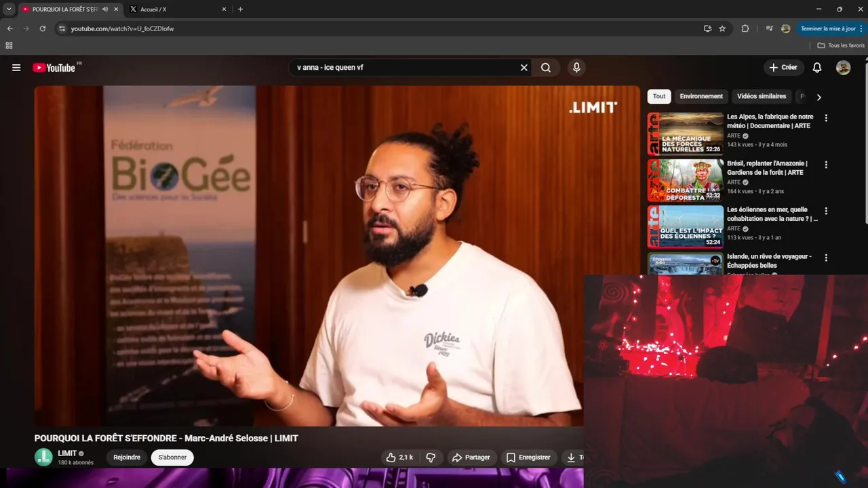
Task: Start voice search with microphone
Action: (x=576, y=68)
